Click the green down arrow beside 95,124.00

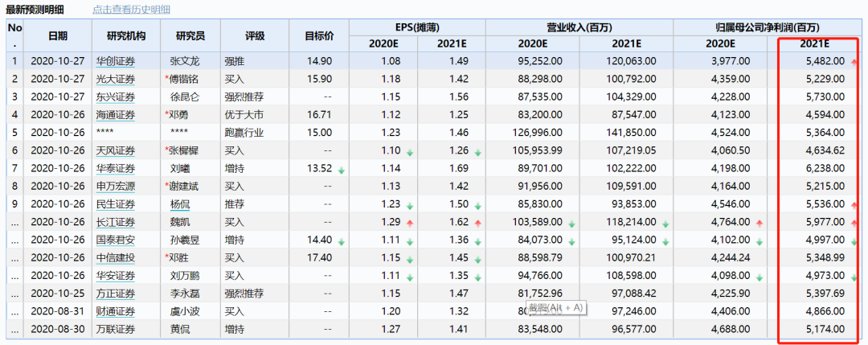coord(665,242)
